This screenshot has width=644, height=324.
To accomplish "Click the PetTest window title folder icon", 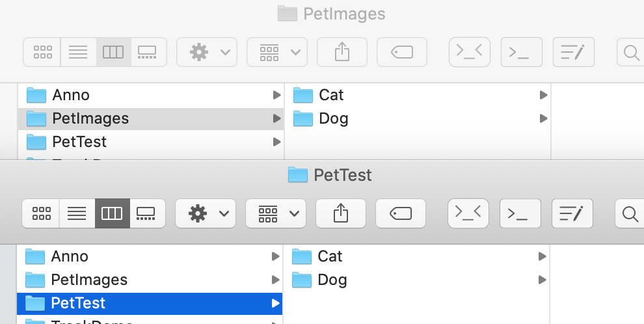I will point(297,174).
